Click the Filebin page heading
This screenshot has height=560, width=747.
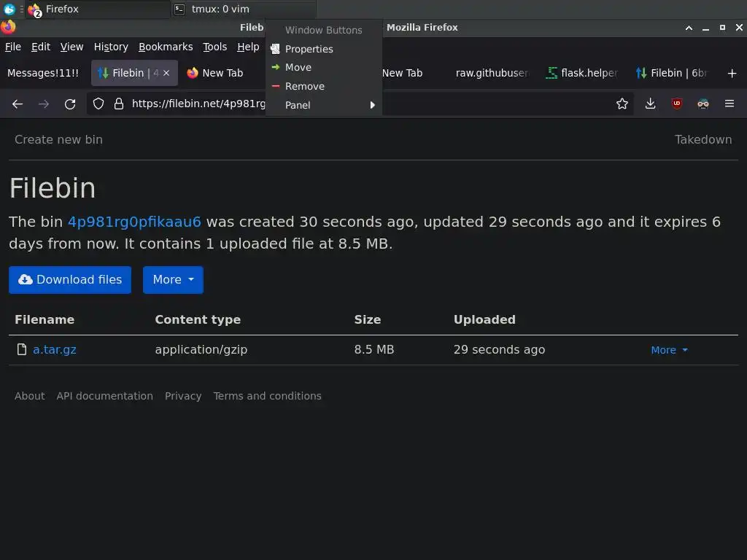point(53,188)
